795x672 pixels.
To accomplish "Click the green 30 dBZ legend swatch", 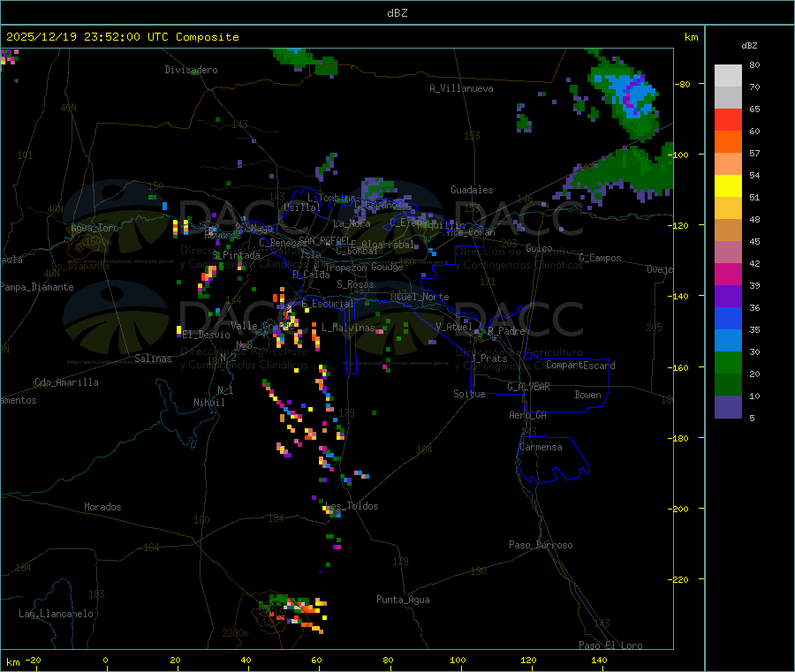I will point(728,362).
